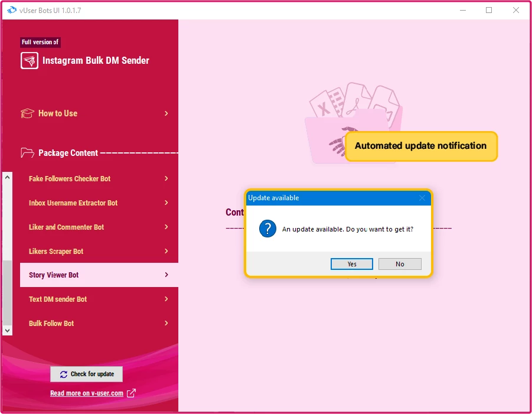Select Liker and Commenter Bot
Screen dimensions: 532x414
click(99, 227)
